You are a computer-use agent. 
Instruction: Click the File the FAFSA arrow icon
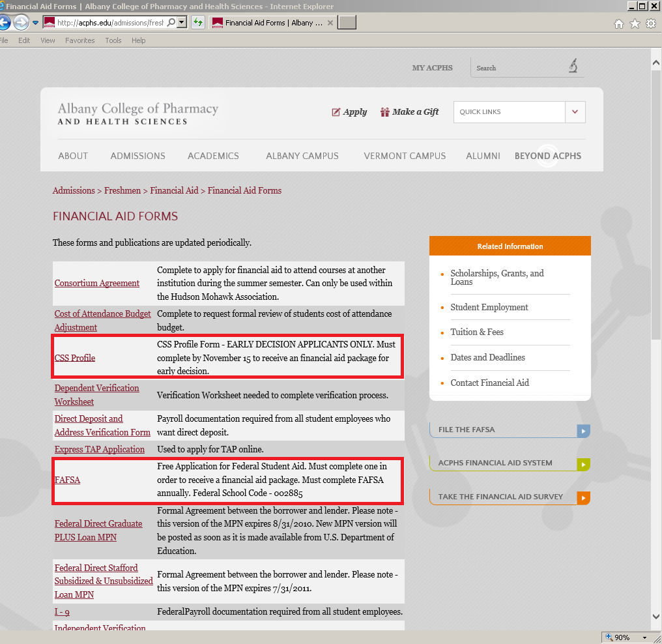pos(583,430)
